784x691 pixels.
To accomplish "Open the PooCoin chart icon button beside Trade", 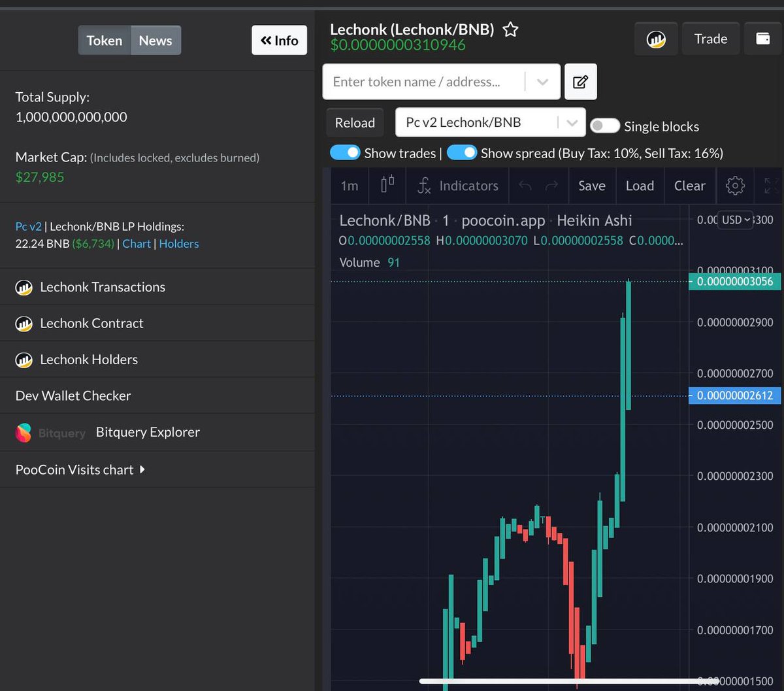I will pos(655,39).
